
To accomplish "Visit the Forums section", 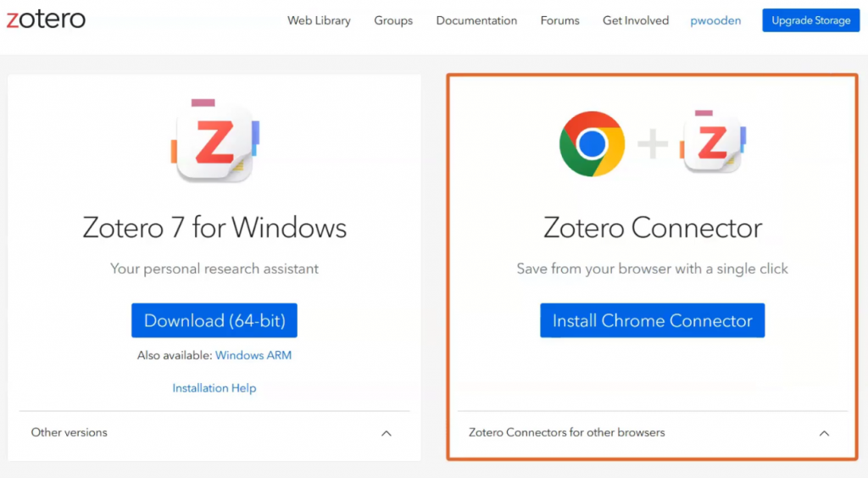I will pos(559,20).
